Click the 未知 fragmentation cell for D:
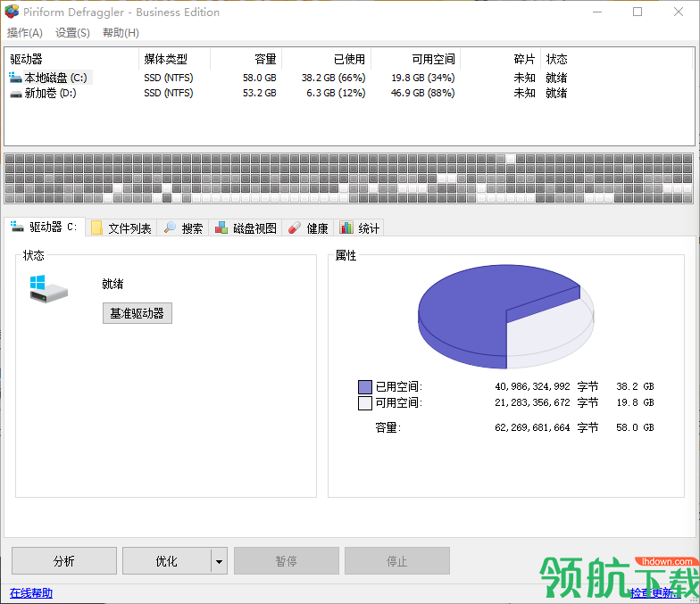Viewport: 700px width, 604px height. [x=524, y=93]
